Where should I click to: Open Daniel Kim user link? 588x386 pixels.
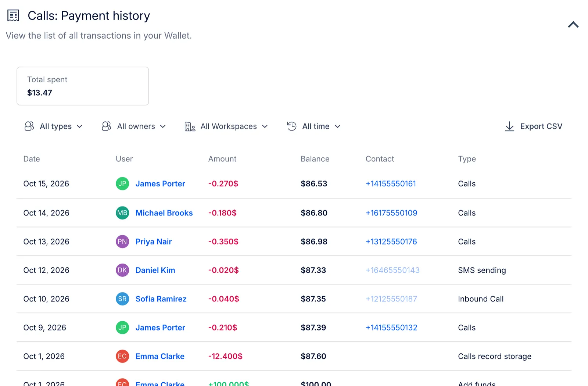point(155,271)
